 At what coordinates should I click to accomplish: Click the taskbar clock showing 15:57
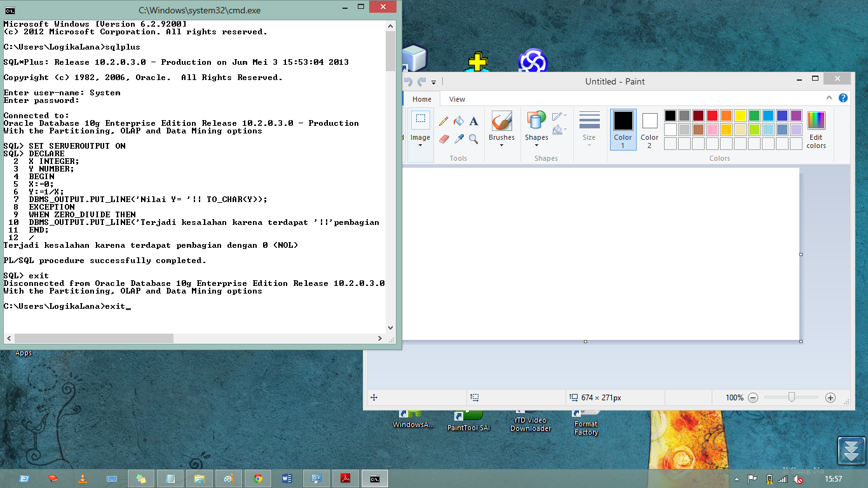pos(833,479)
